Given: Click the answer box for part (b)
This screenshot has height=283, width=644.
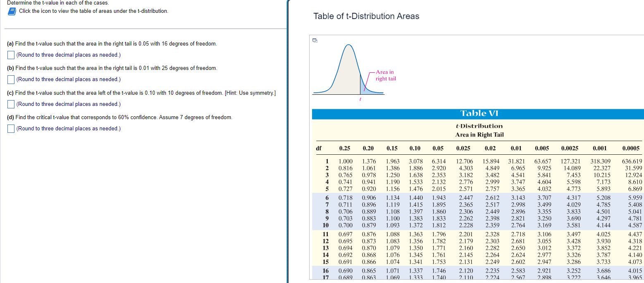Looking at the screenshot, I should [10, 79].
